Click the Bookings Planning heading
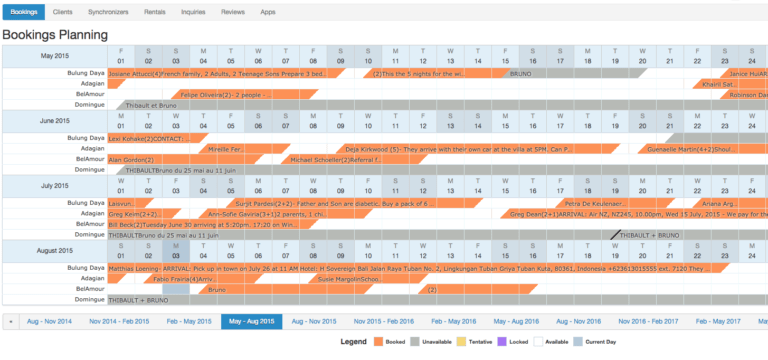This screenshot has height=360, width=768. point(55,35)
